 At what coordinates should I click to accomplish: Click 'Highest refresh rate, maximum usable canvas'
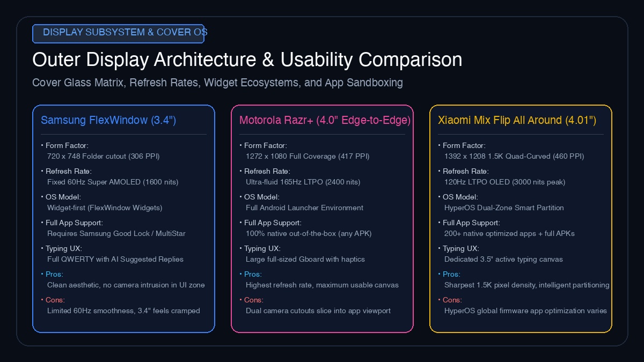point(322,285)
